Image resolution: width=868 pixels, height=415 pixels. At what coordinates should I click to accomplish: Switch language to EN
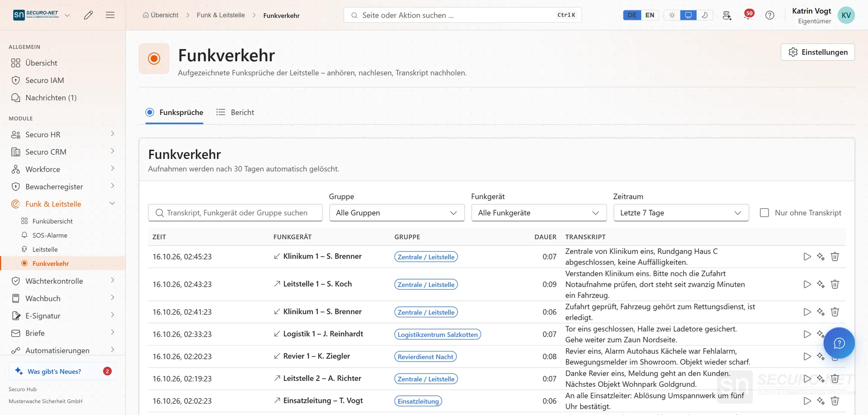(x=650, y=15)
